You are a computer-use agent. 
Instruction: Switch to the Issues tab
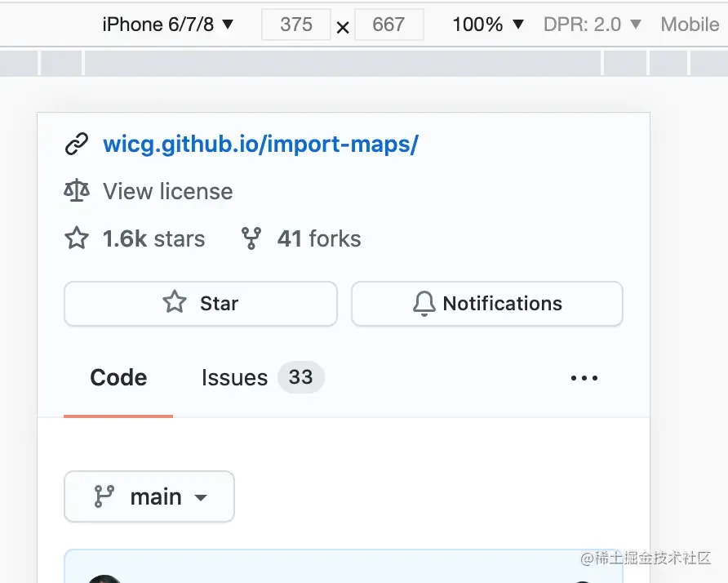234,378
